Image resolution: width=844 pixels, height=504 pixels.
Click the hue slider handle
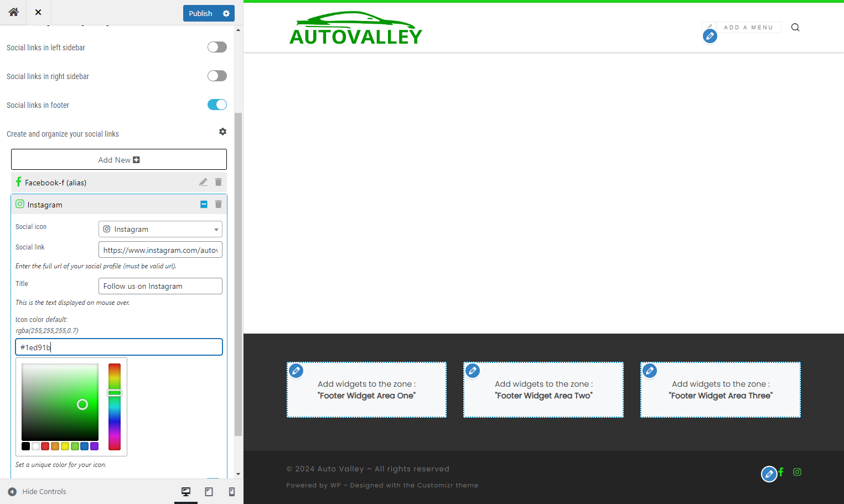(x=115, y=393)
